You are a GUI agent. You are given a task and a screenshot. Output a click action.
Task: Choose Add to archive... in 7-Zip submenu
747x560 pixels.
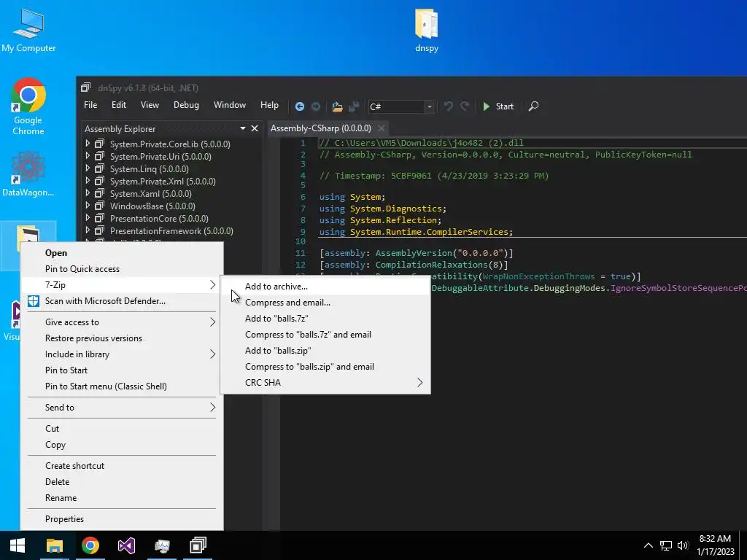tap(325, 286)
